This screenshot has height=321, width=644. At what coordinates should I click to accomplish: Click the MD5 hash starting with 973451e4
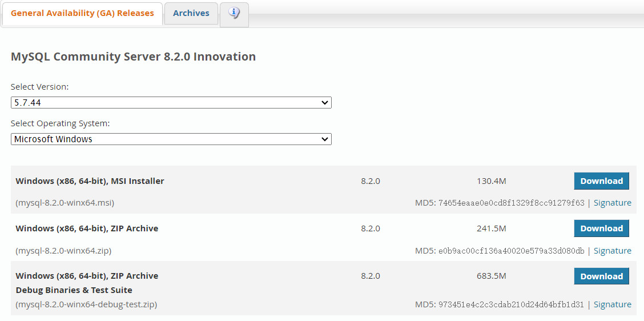[x=511, y=304]
